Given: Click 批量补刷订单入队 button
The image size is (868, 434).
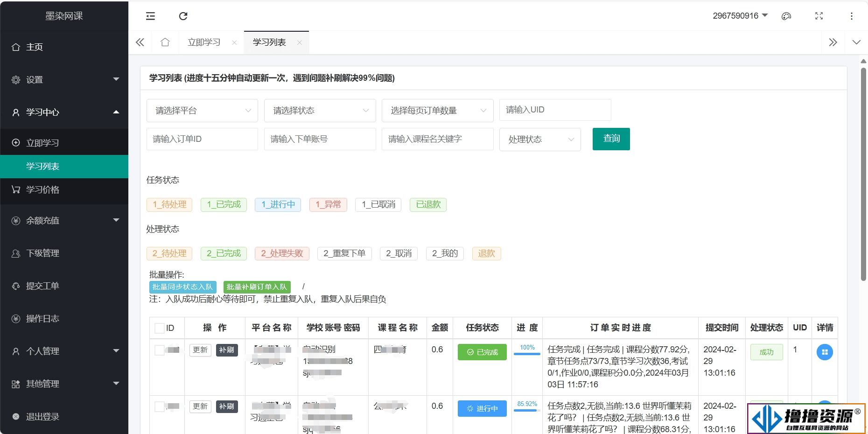Looking at the screenshot, I should (257, 287).
